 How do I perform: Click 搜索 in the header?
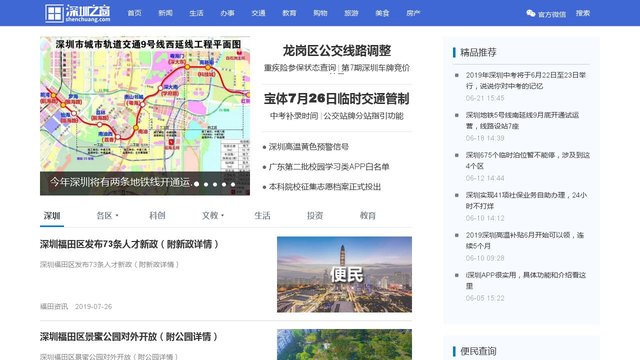click(583, 13)
